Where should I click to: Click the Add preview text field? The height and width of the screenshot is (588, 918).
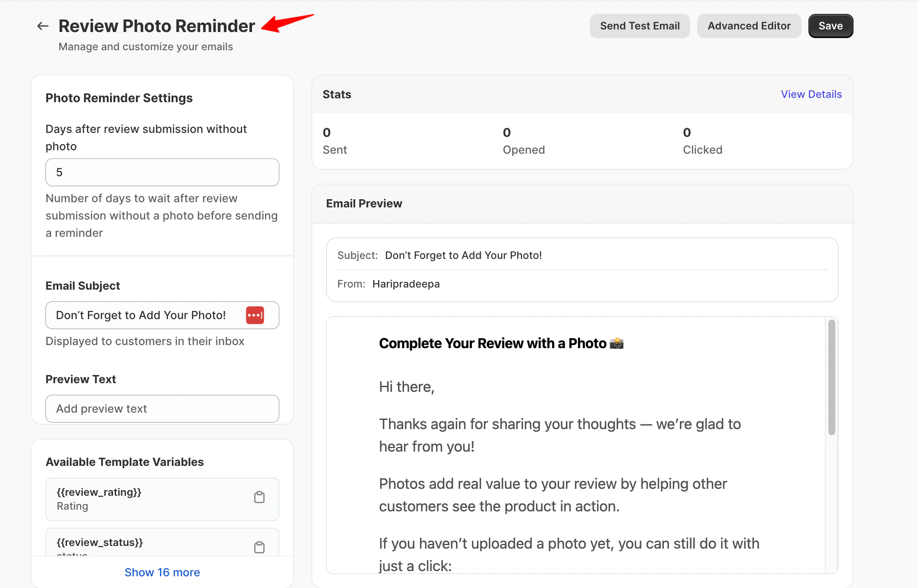(162, 409)
